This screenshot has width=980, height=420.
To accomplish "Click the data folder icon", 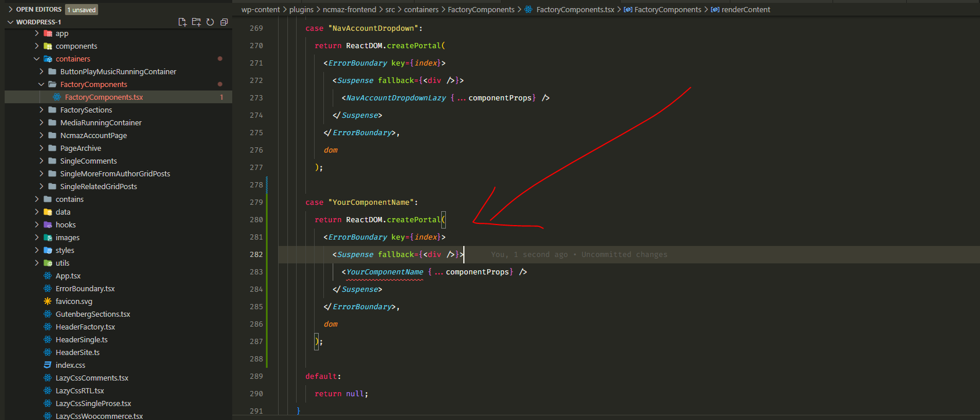I will tap(48, 212).
